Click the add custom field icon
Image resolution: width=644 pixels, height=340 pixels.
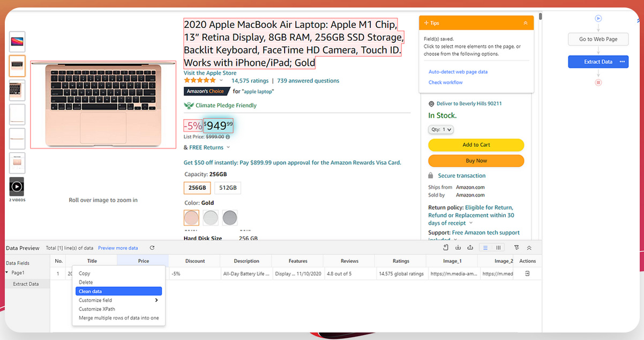[446, 248]
